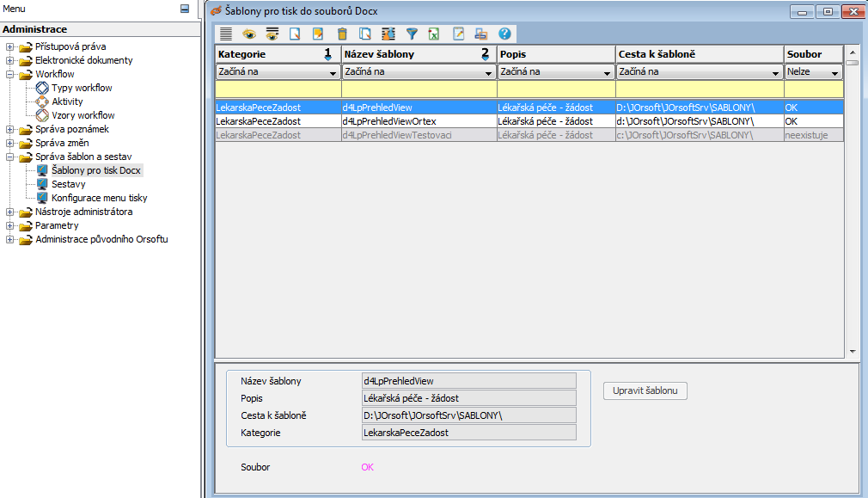The width and height of the screenshot is (868, 498).
Task: Click the Upravit šablonu button
Action: (x=645, y=391)
